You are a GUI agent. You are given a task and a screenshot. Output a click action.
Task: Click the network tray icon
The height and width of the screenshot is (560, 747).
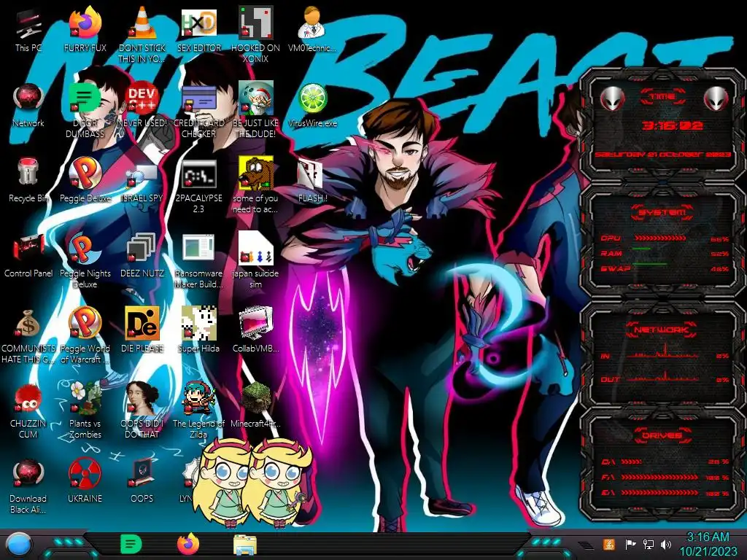click(649, 544)
